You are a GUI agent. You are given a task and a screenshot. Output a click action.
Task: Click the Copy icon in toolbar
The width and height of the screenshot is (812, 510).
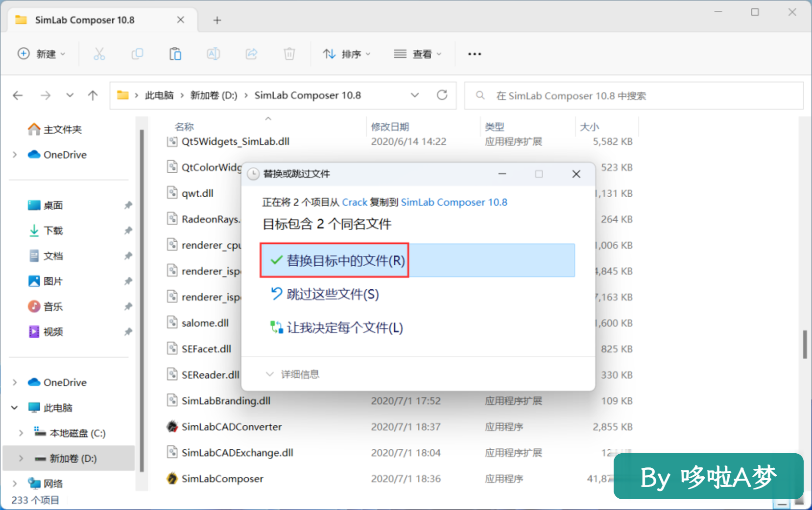tap(137, 54)
